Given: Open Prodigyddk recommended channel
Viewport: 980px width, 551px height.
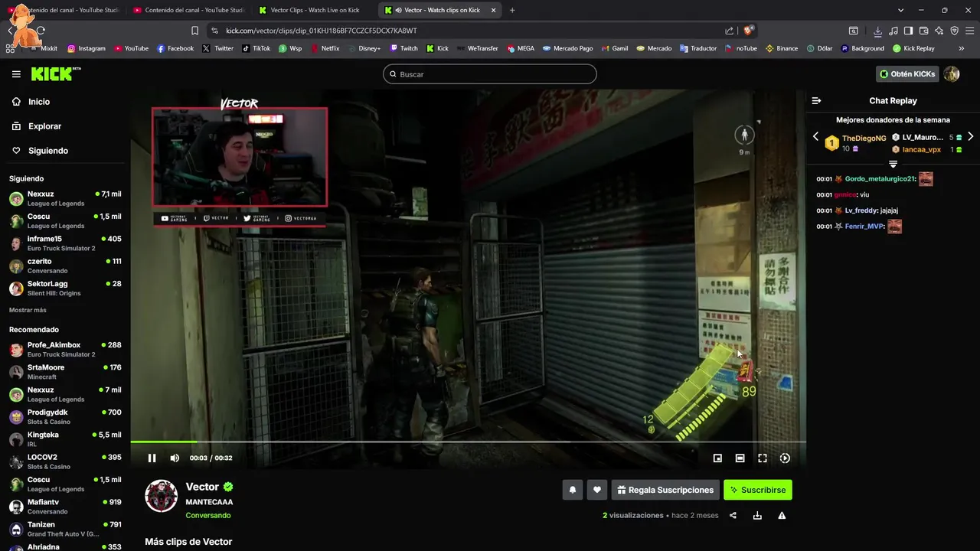Looking at the screenshot, I should (65, 417).
